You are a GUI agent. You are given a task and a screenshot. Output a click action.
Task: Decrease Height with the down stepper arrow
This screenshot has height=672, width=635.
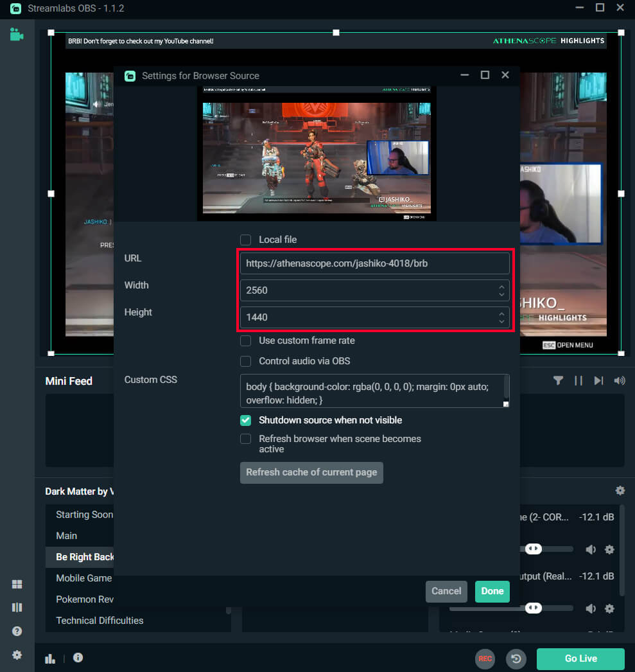pos(501,321)
